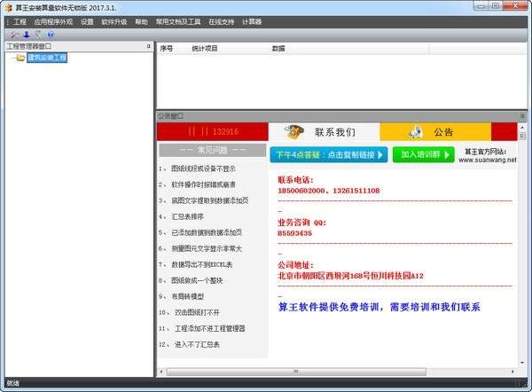Open FAQ 5 已添加数据到数据添加页
This screenshot has height=392, width=532.
200,232
